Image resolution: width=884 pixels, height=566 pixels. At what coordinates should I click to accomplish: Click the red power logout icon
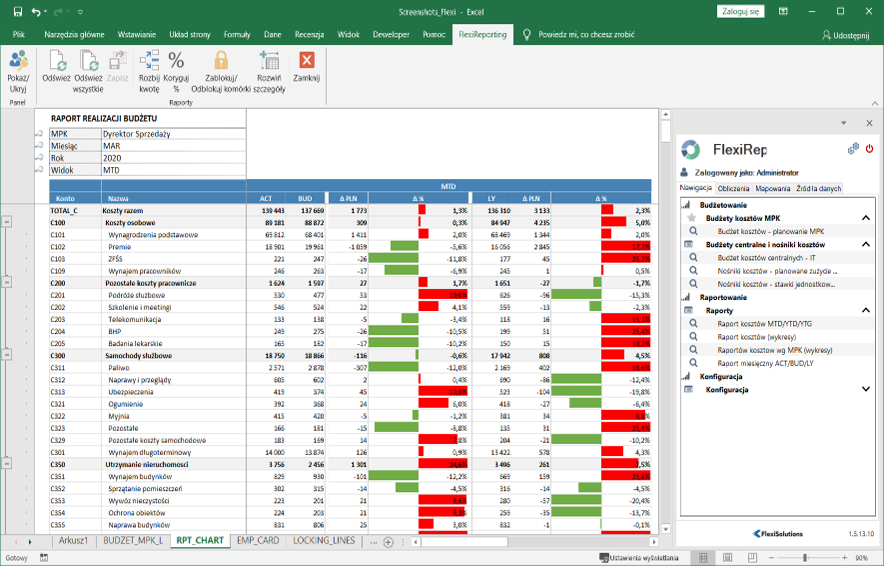[x=869, y=148]
